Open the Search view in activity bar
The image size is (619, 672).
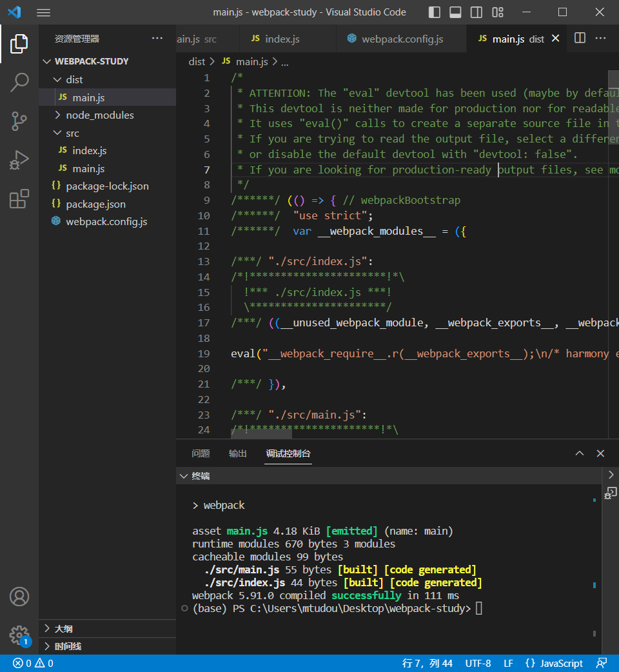[x=19, y=82]
